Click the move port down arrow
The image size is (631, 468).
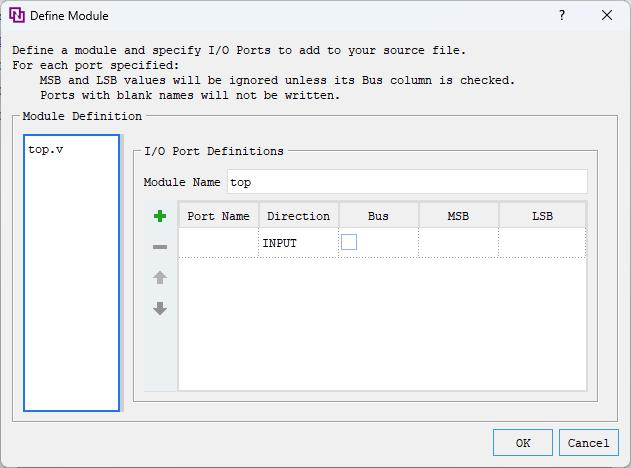160,309
